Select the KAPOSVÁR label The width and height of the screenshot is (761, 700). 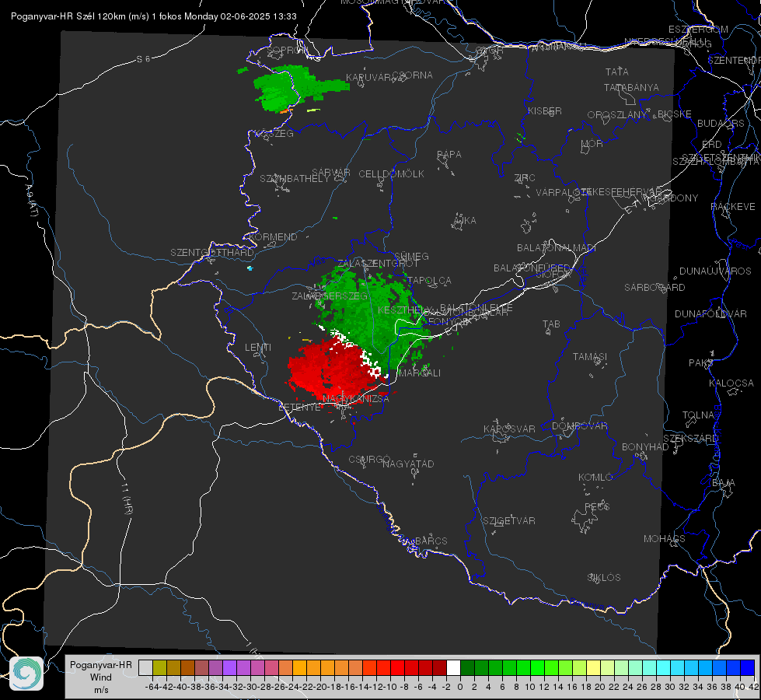(x=509, y=429)
